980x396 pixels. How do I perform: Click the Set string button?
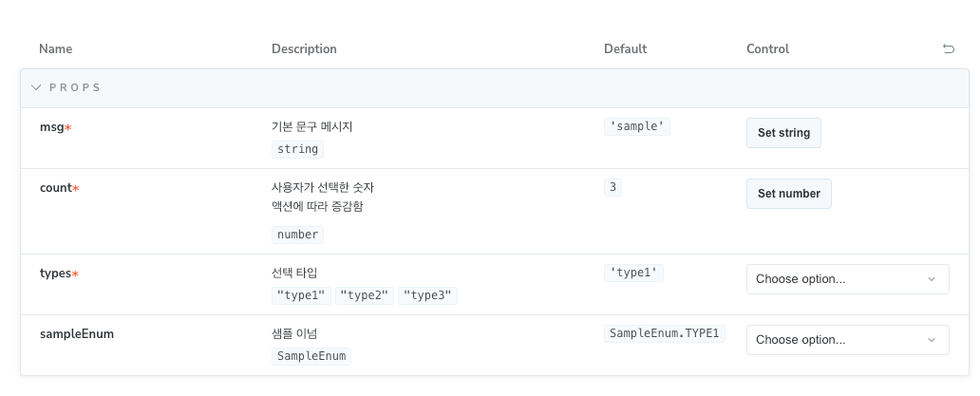point(783,133)
